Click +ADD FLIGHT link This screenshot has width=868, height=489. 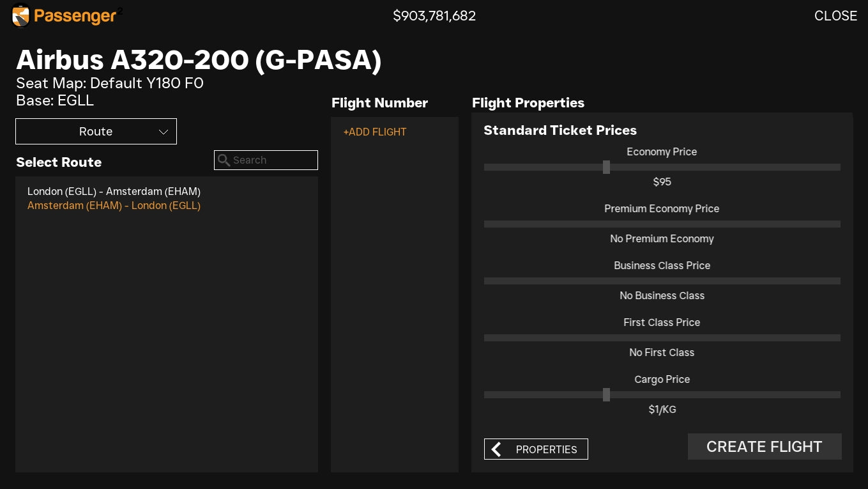tap(375, 132)
